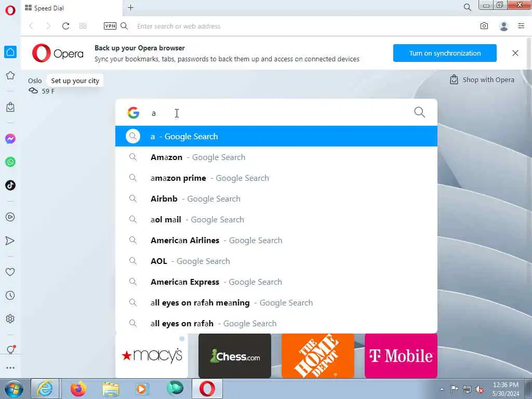Click the taskbar clock showing 12:36 PM
This screenshot has width=532, height=399.
tap(506, 389)
